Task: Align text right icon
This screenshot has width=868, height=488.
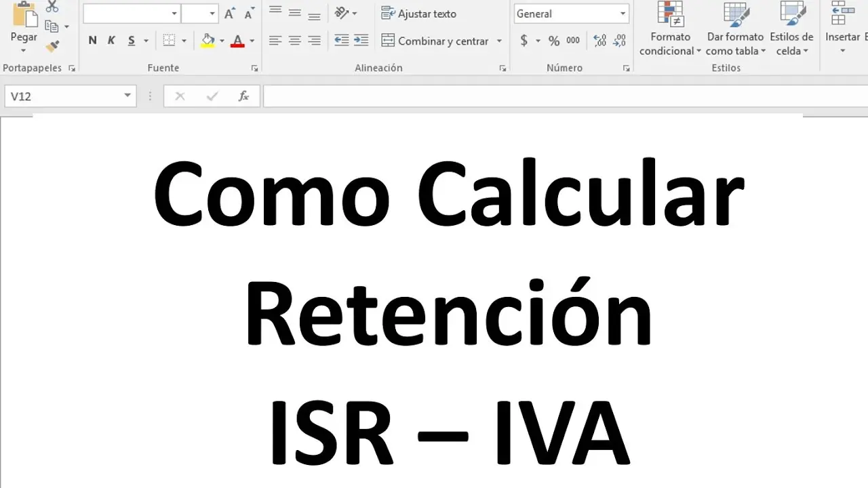Action: [314, 41]
